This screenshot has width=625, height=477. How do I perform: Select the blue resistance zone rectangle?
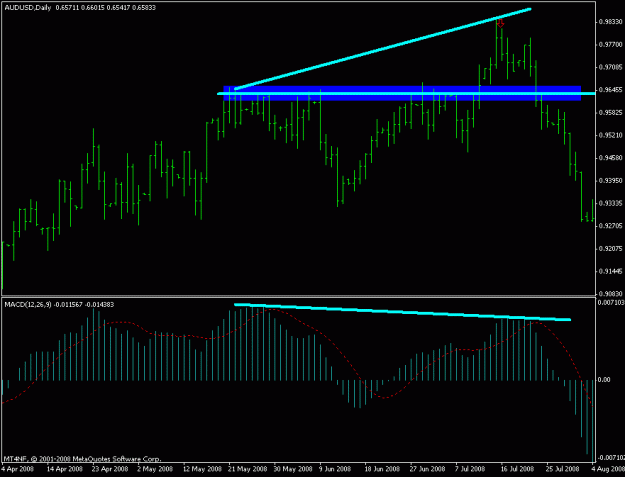(x=402, y=93)
